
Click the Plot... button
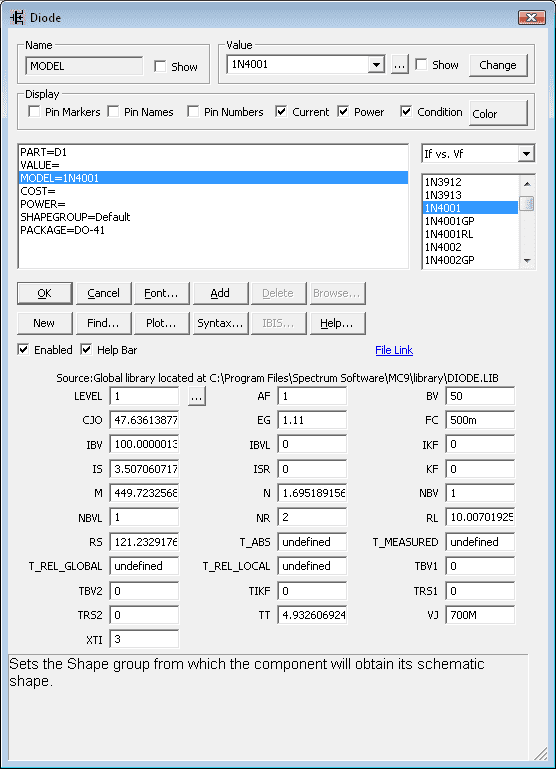pos(161,323)
